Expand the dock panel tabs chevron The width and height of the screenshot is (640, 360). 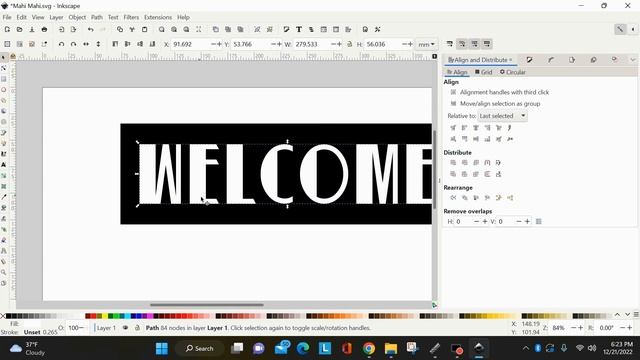(x=632, y=60)
